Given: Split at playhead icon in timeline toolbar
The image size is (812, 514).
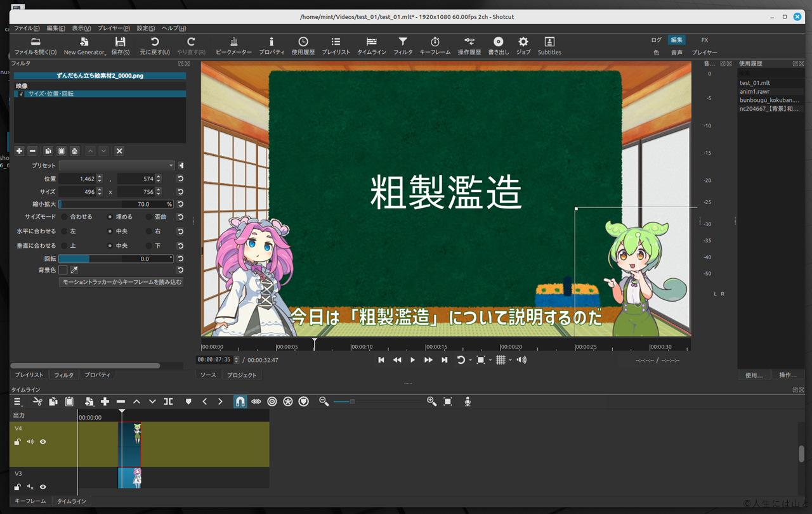Looking at the screenshot, I should 168,401.
